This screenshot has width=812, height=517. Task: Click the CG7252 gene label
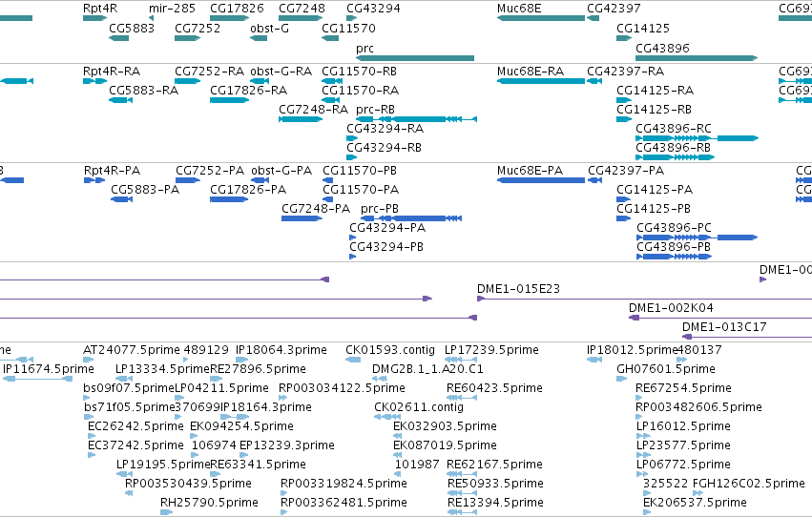198,28
